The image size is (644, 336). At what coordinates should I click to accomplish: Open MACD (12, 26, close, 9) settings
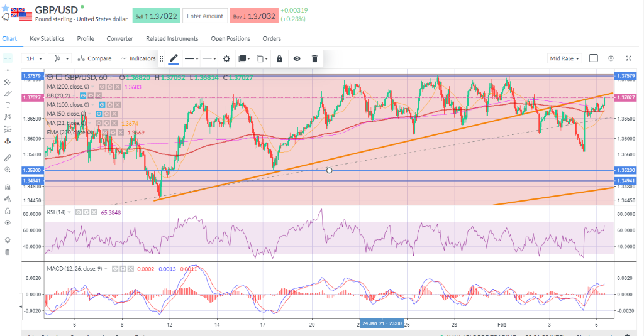(123, 269)
